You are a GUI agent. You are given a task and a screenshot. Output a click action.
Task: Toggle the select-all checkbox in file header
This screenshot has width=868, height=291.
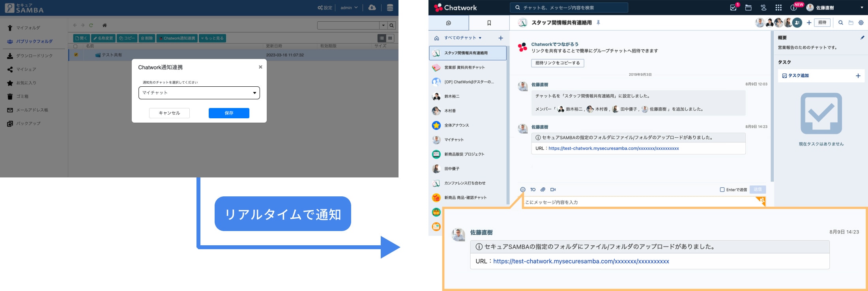coord(76,46)
